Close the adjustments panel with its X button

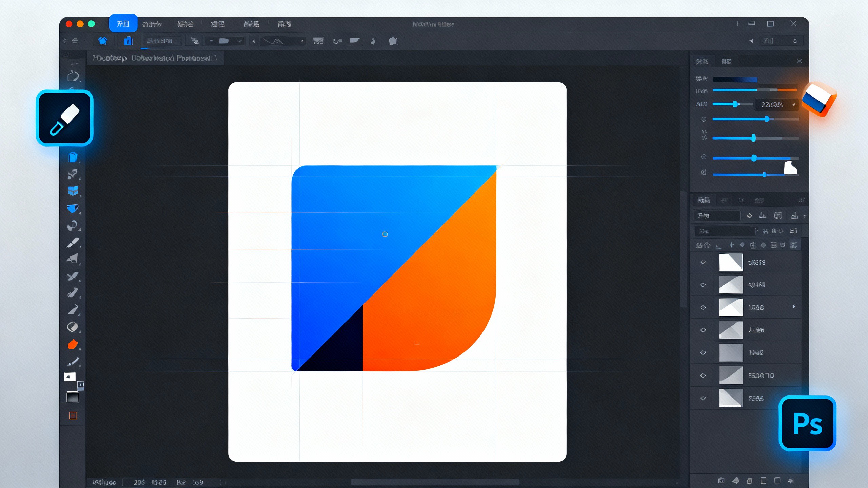(x=800, y=60)
